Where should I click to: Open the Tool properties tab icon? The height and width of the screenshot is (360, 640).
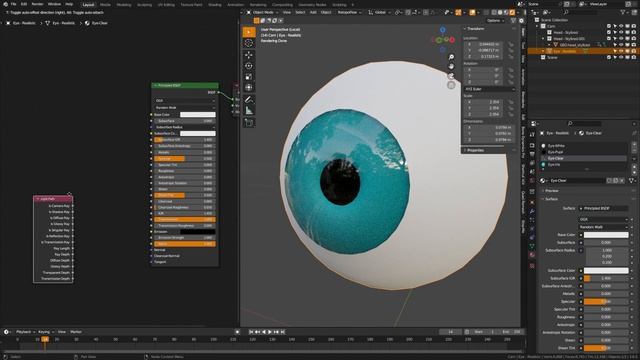532,134
